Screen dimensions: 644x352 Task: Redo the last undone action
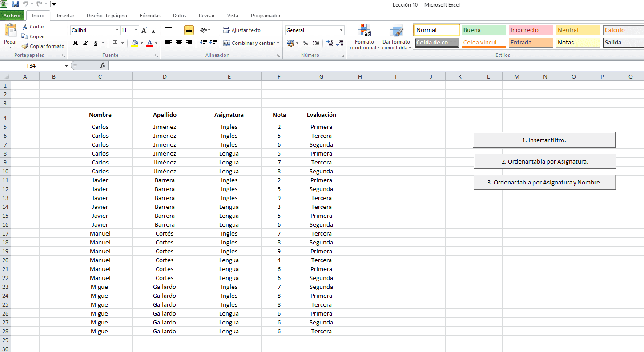tap(39, 4)
